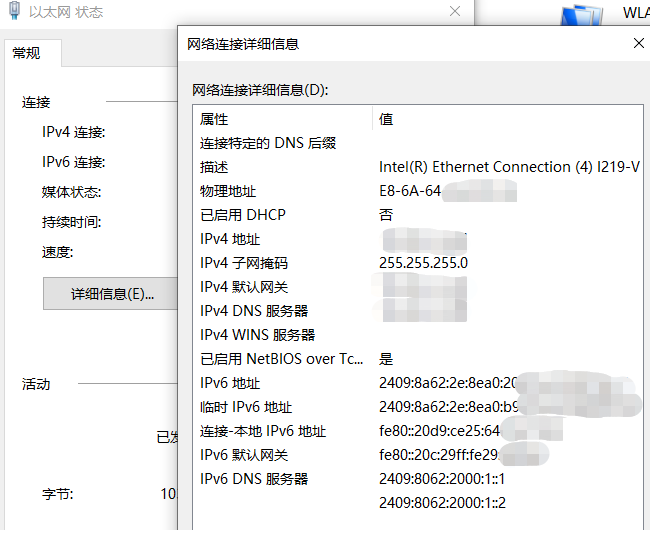Select the IPv6 DNS 服务器 row
Viewport: 650px width, 543px height.
[254, 479]
